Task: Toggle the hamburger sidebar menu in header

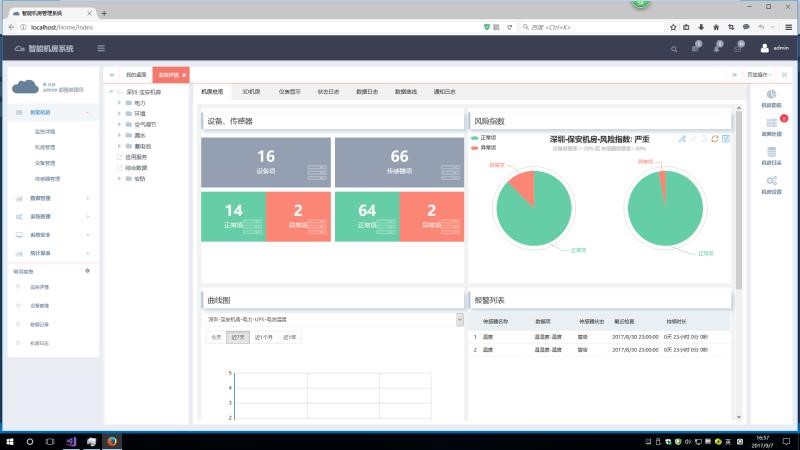Action: (100, 48)
